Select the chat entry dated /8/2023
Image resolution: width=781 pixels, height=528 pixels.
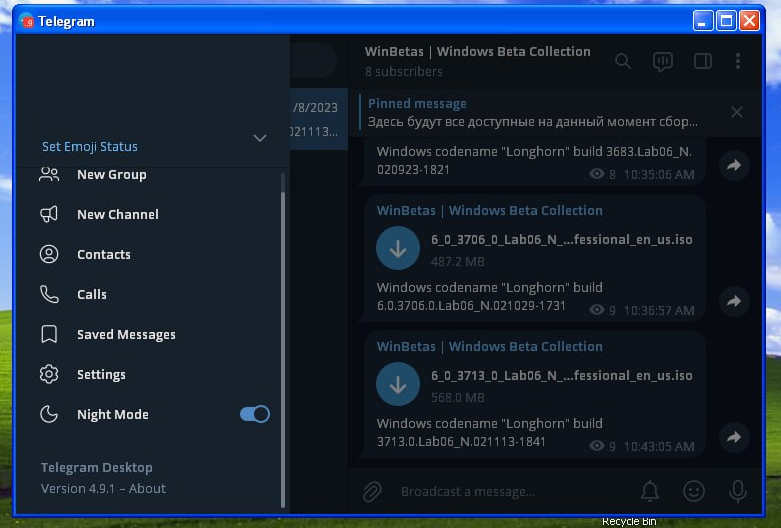pos(319,119)
